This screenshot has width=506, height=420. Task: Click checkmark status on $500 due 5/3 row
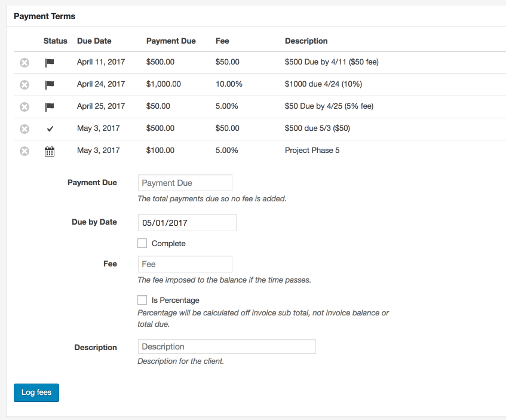click(x=50, y=129)
